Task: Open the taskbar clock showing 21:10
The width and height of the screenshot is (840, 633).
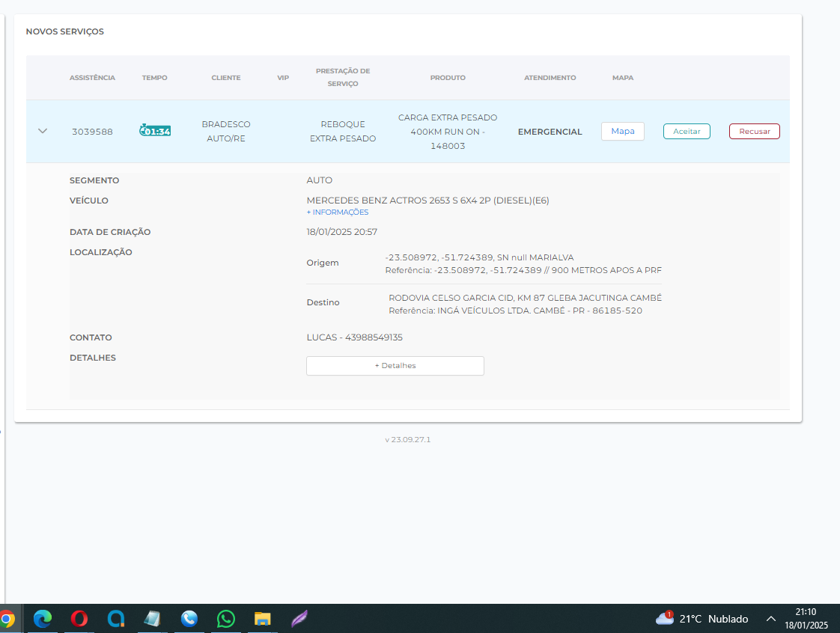Action: (806, 619)
